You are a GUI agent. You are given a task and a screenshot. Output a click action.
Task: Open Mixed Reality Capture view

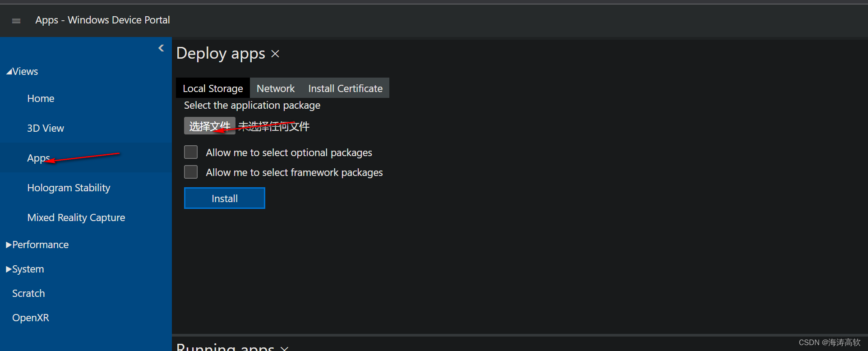coord(76,217)
